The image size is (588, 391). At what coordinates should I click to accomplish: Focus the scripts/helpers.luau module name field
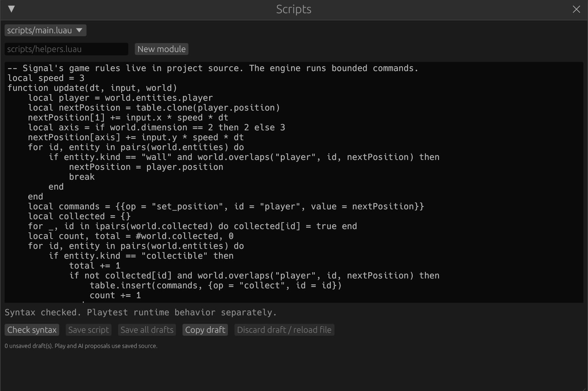(66, 49)
